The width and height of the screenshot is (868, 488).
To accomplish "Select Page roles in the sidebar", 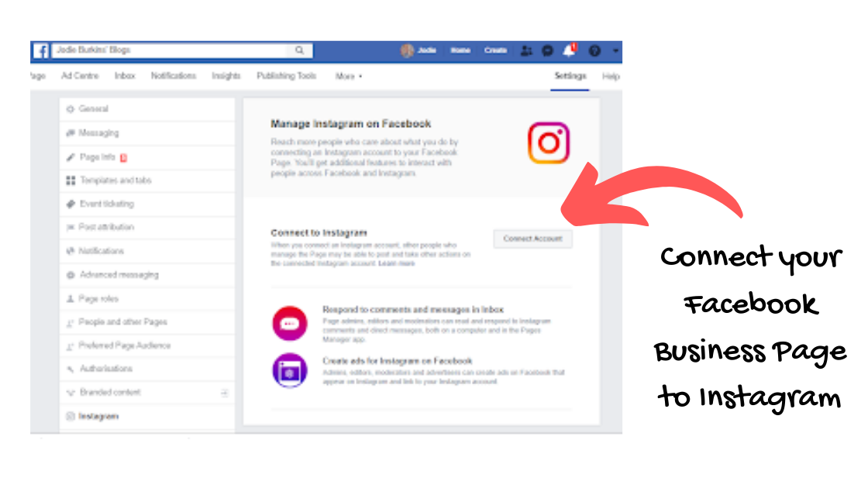I will [147, 299].
